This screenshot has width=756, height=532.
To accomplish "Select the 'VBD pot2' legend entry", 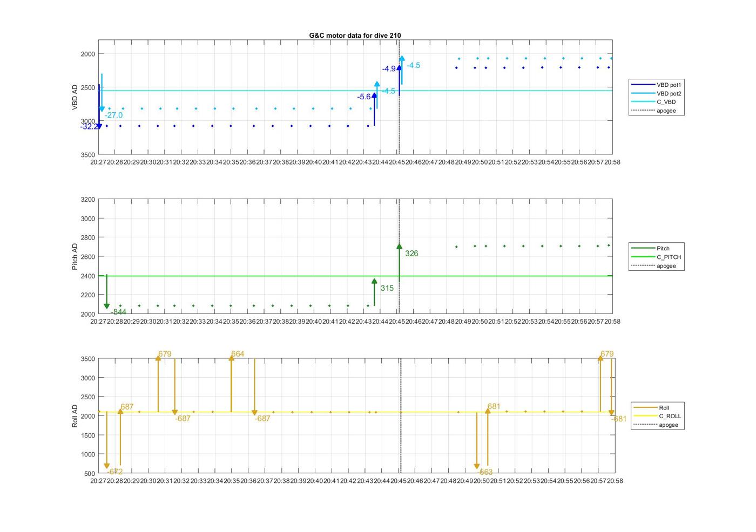I will click(657, 93).
